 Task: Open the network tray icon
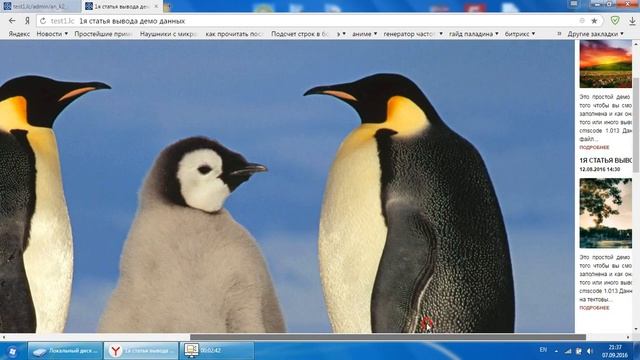tap(568, 351)
